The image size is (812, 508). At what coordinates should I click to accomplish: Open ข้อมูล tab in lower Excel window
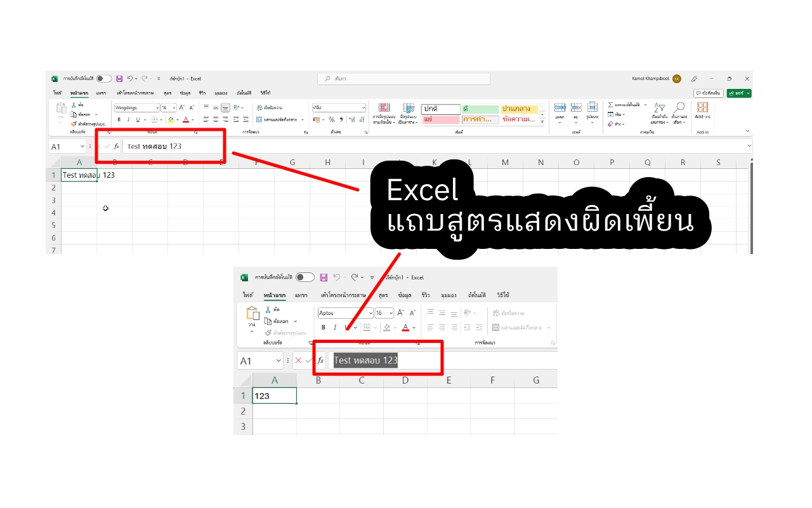(405, 295)
